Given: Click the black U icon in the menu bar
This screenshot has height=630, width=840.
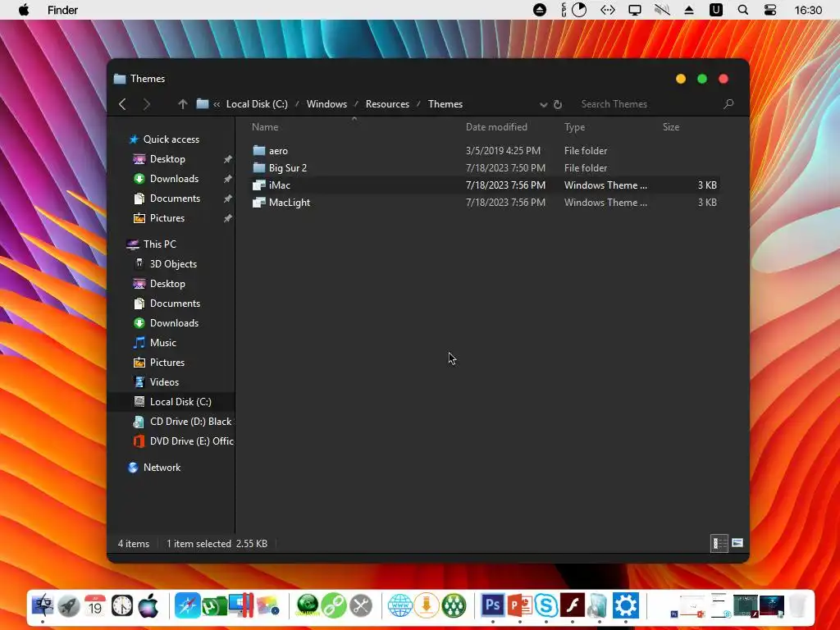Looking at the screenshot, I should click(715, 10).
